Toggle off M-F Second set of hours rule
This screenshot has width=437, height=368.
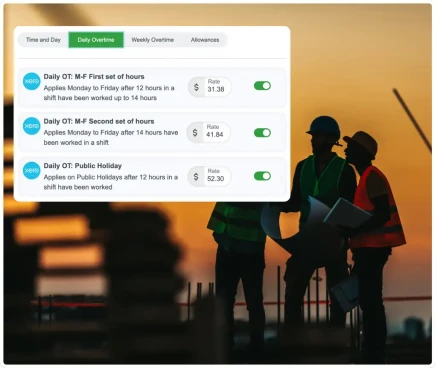click(262, 133)
